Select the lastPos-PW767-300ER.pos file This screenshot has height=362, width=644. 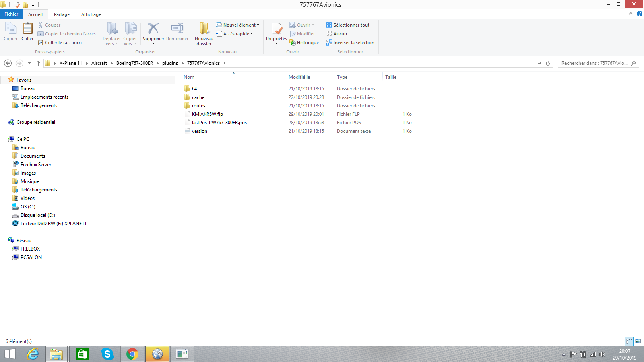[219, 123]
